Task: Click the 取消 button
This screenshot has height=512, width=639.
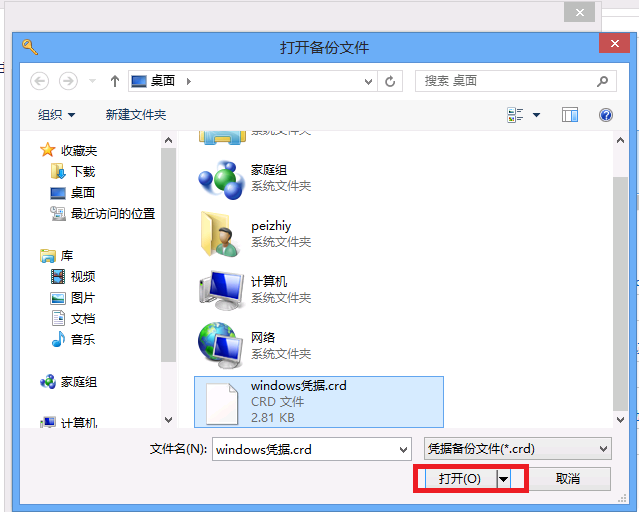Action: coord(568,479)
